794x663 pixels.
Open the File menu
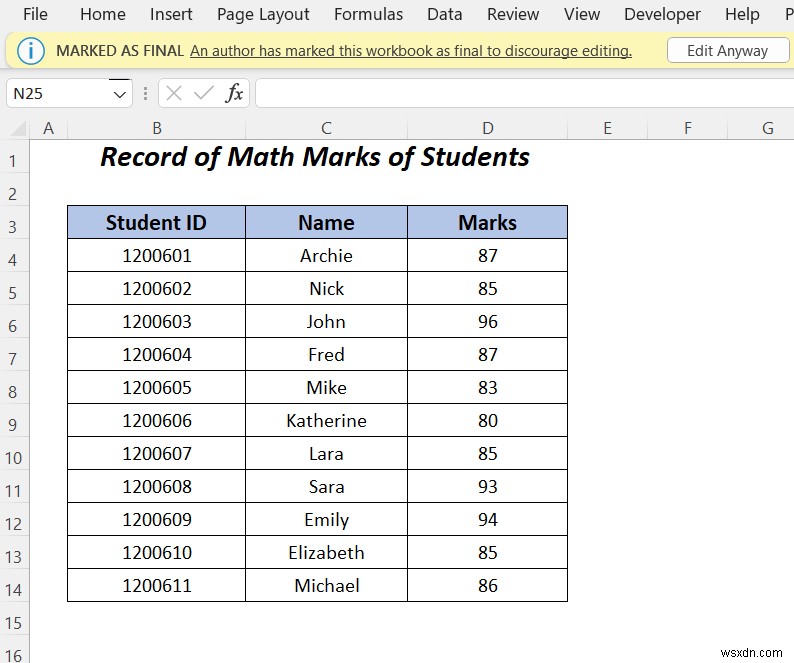click(35, 14)
